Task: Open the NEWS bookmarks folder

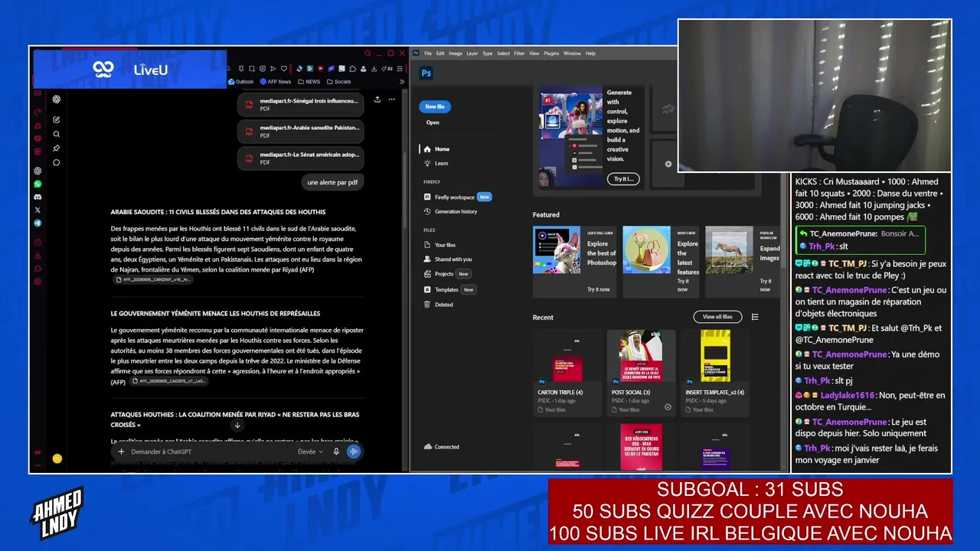Action: pyautogui.click(x=309, y=82)
